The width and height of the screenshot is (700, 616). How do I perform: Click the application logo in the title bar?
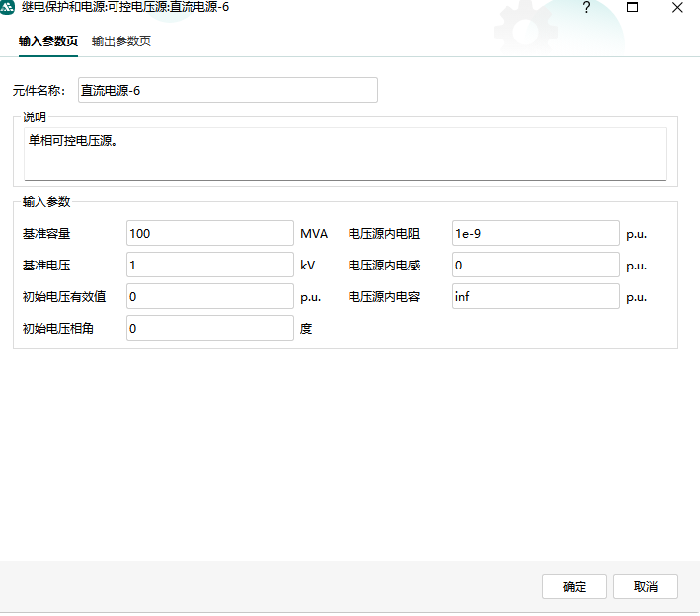9,8
